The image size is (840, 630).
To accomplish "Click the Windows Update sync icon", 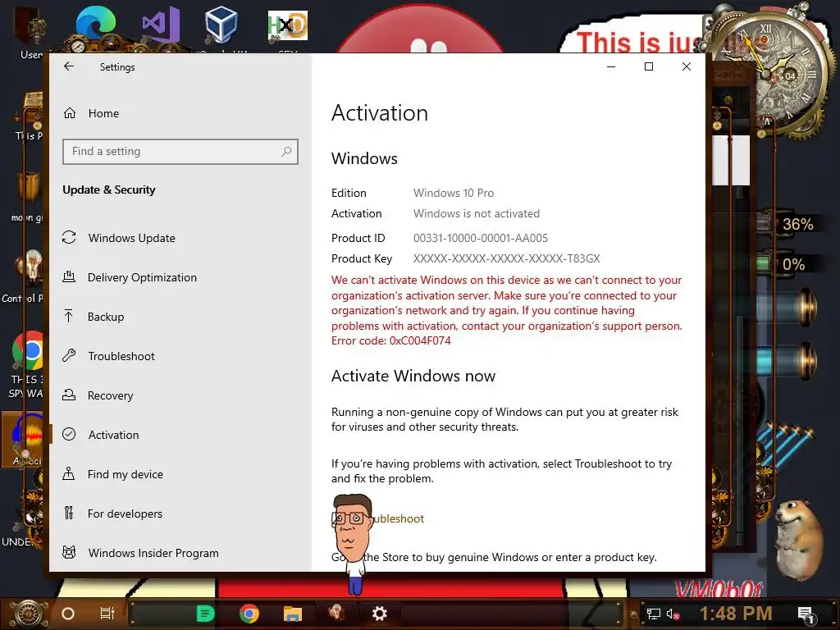I will coord(69,237).
